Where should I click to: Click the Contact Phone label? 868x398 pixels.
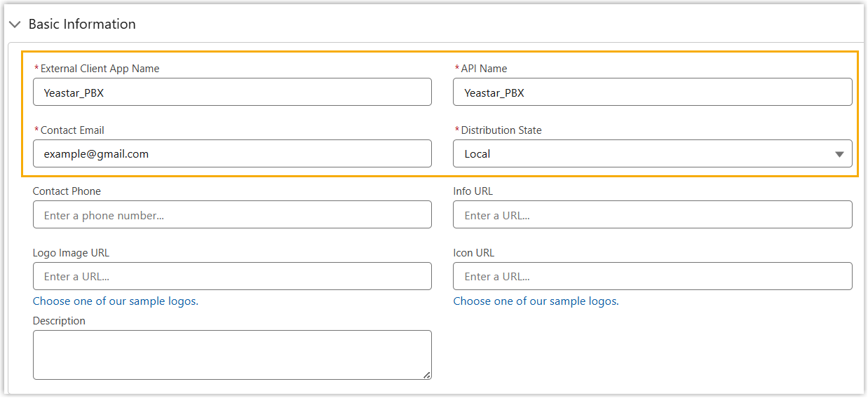pyautogui.click(x=67, y=191)
